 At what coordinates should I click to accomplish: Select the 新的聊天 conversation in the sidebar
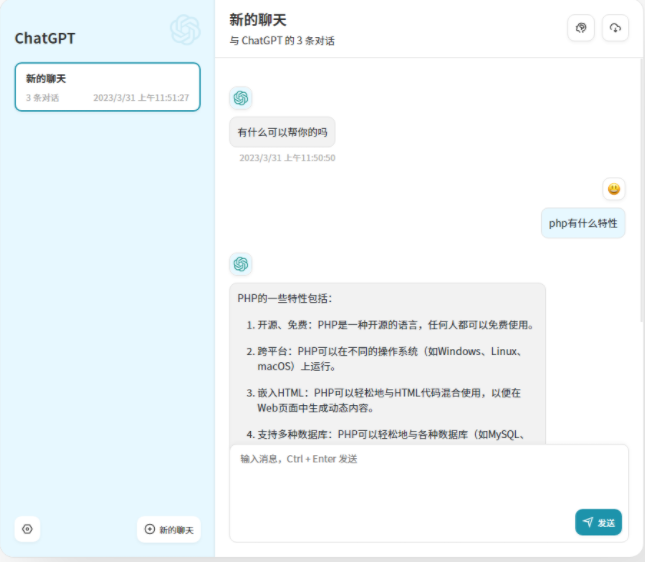pyautogui.click(x=107, y=87)
